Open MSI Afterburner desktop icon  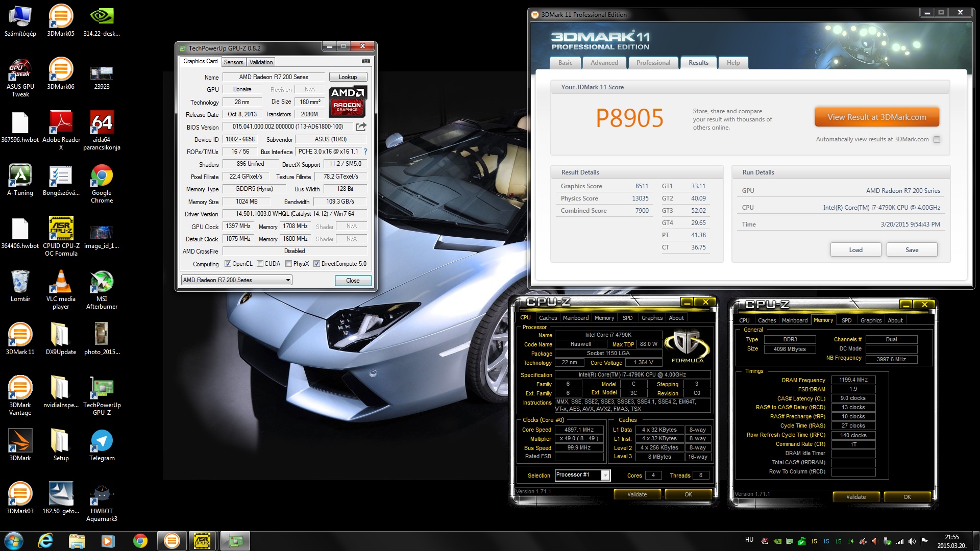[x=102, y=289]
